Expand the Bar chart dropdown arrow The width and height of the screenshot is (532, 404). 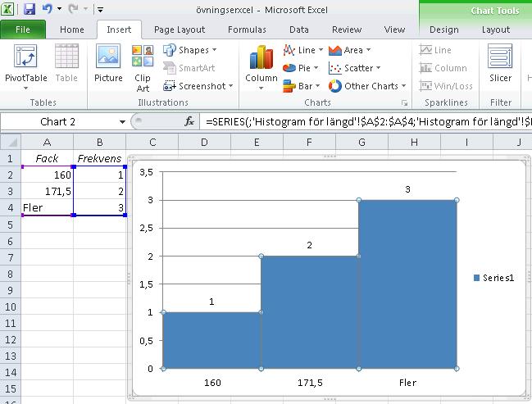pos(317,86)
